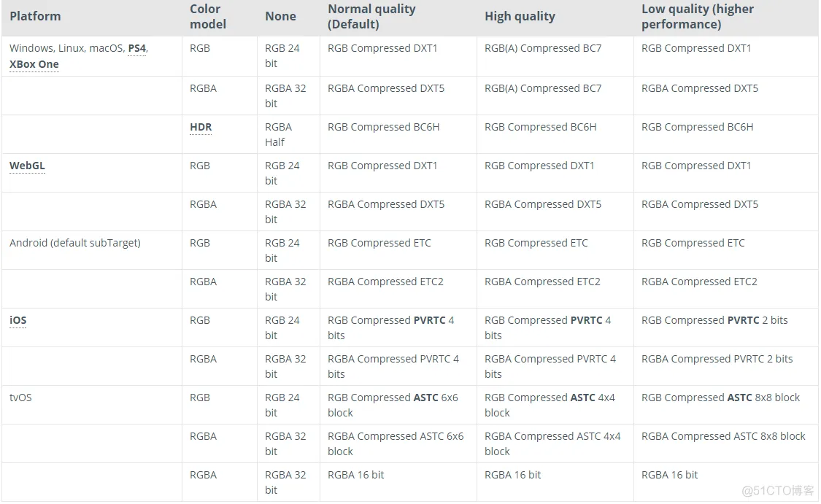Open the PS4 glossary link
Image resolution: width=821 pixels, height=504 pixels.
137,48
